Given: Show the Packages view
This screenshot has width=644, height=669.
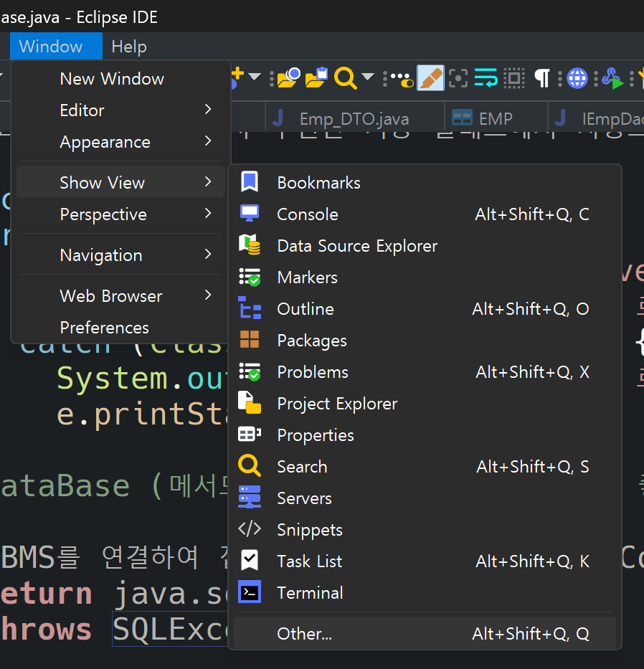Looking at the screenshot, I should (x=425, y=341).
